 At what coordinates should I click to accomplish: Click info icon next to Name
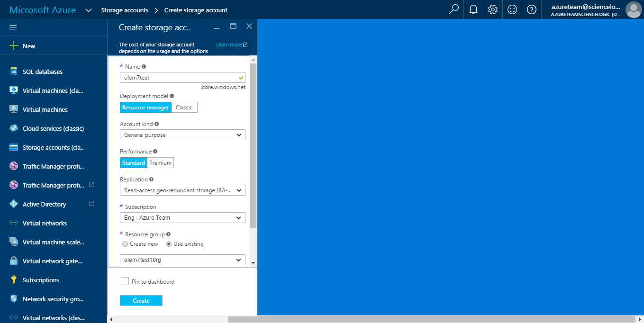[144, 67]
